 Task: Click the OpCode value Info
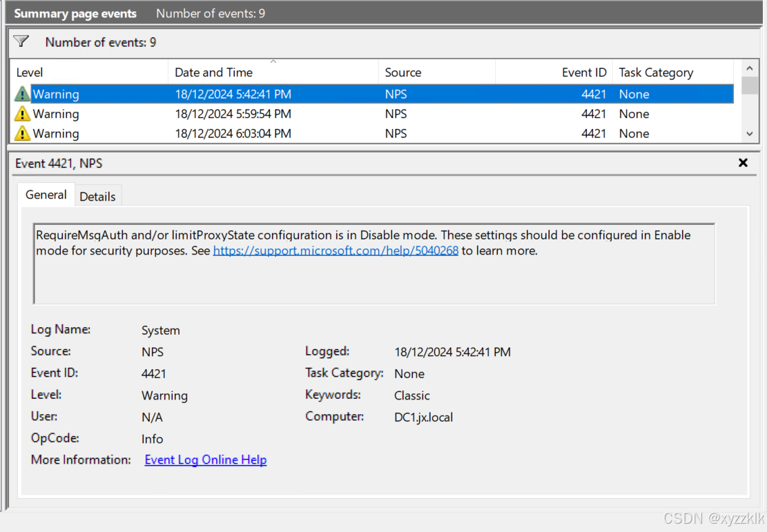pyautogui.click(x=152, y=439)
